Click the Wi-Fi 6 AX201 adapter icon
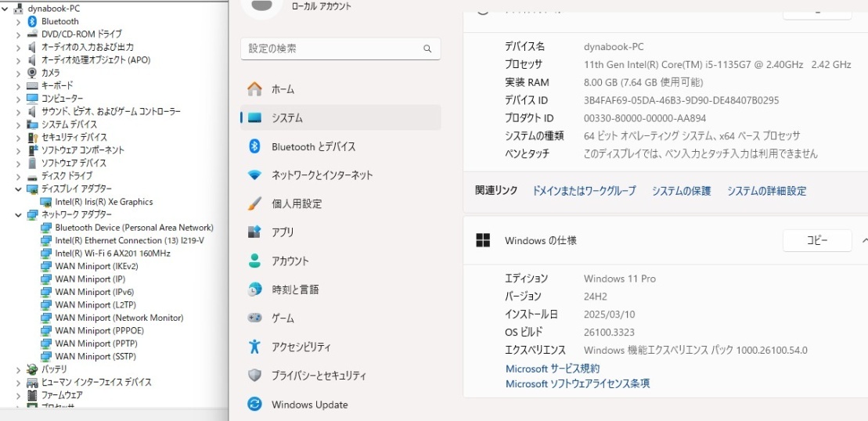This screenshot has width=868, height=421. point(46,254)
